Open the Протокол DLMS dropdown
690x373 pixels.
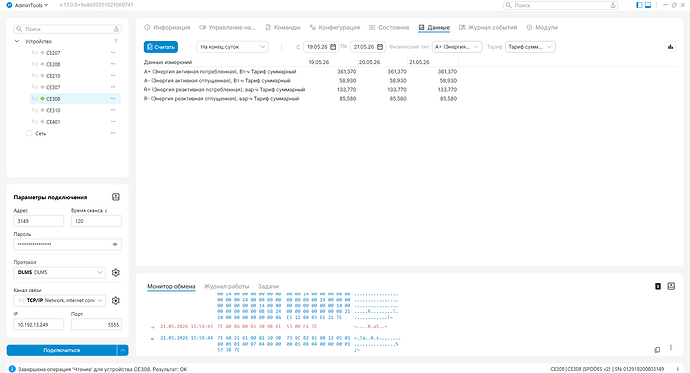59,273
